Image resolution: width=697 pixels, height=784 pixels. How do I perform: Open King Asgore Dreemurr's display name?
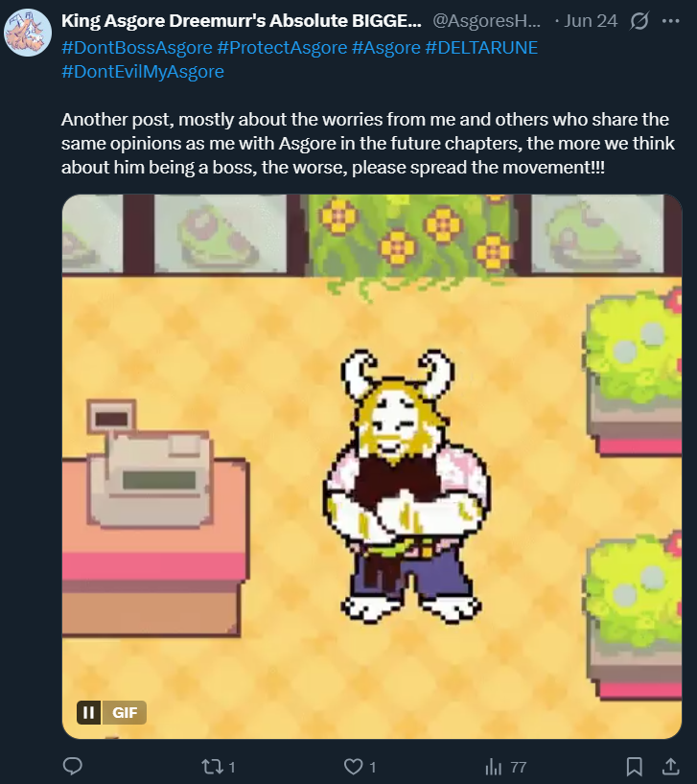(x=241, y=21)
